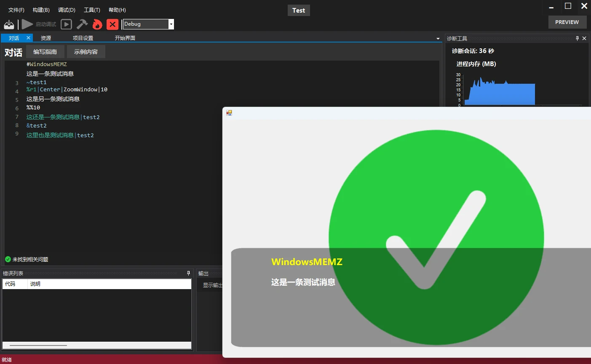Open the 工具(T) menu
The height and width of the screenshot is (364, 591).
pyautogui.click(x=92, y=10)
